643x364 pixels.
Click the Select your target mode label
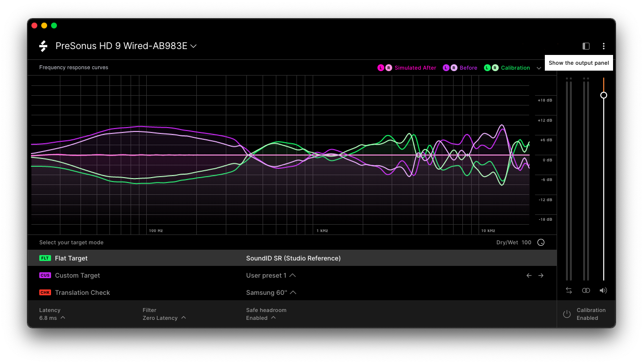tap(71, 242)
